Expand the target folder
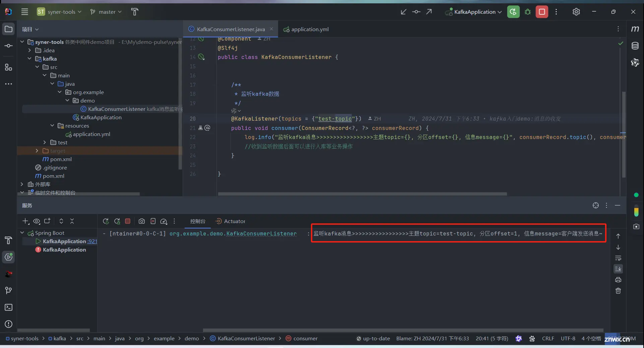This screenshot has width=644, height=348. (37, 151)
